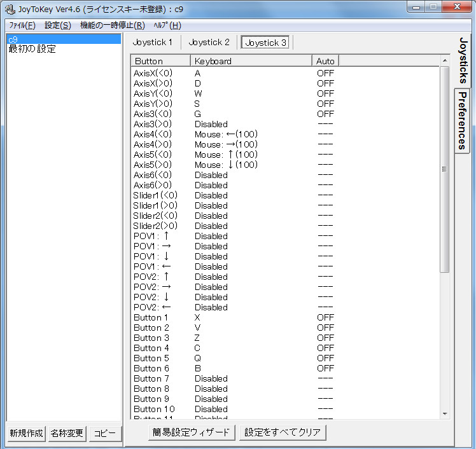The width and height of the screenshot is (476, 449).
Task: Select the POV2: ↓ row
Action: tap(285, 297)
